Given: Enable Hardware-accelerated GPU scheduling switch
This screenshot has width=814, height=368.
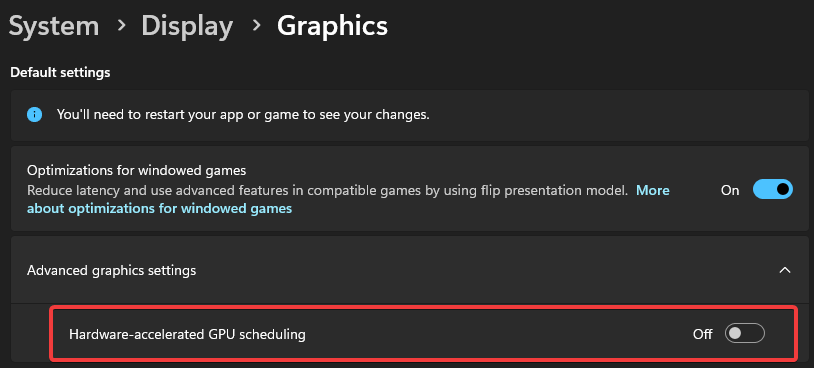Looking at the screenshot, I should 744,334.
